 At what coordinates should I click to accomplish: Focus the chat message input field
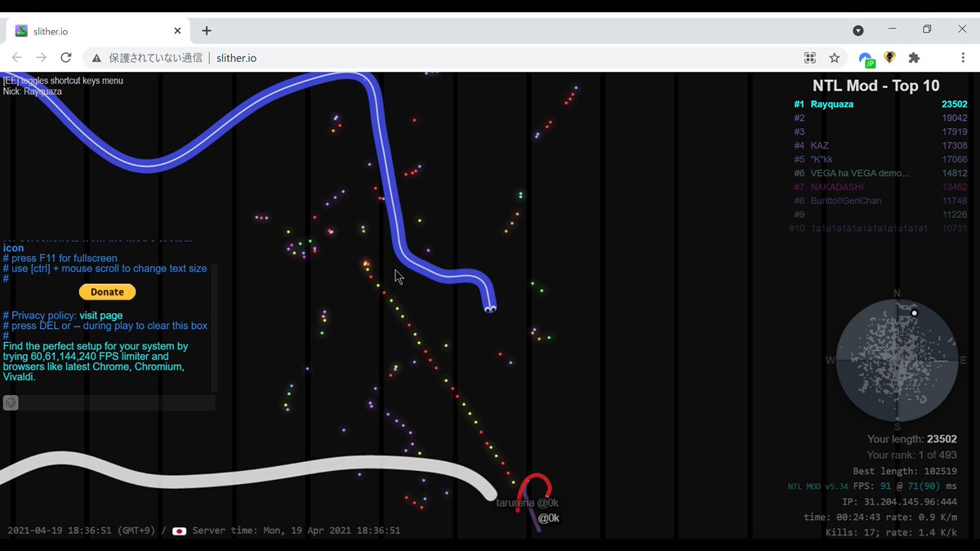coord(118,402)
